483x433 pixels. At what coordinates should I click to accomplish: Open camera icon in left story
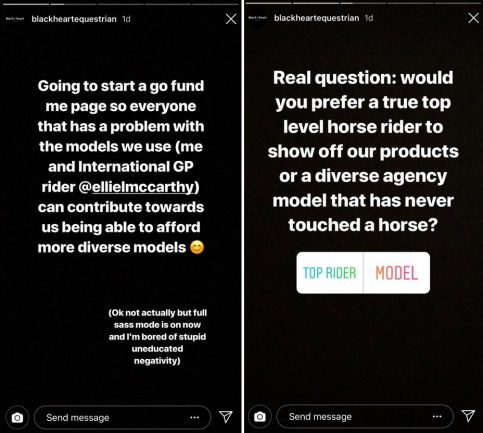tap(17, 417)
